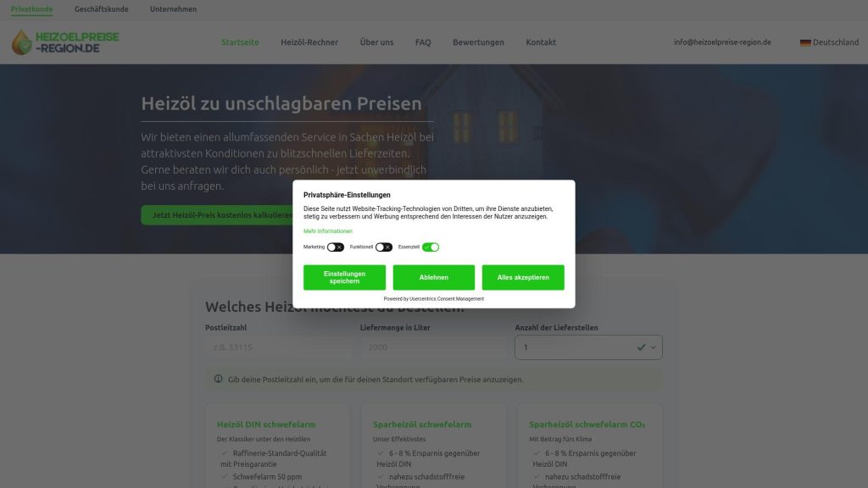Click the Alles akzeptieren button
Screen dimensions: 868x488
tap(523, 277)
